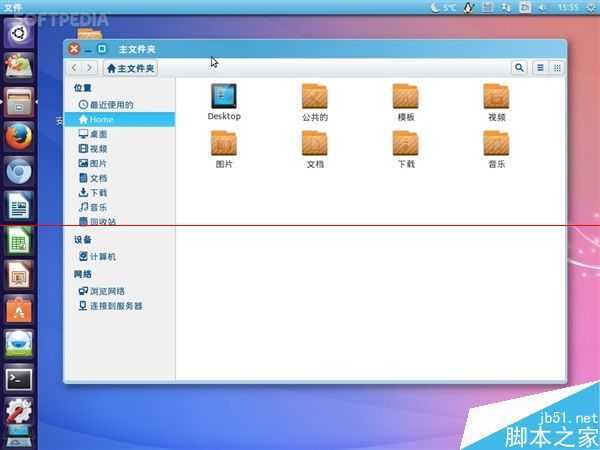Screen dimensions: 600x450
Task: Go back with the left arrow button
Action: [x=74, y=68]
